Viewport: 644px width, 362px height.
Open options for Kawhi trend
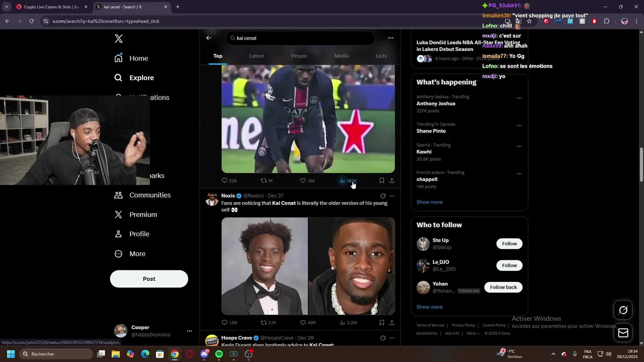coord(519,146)
